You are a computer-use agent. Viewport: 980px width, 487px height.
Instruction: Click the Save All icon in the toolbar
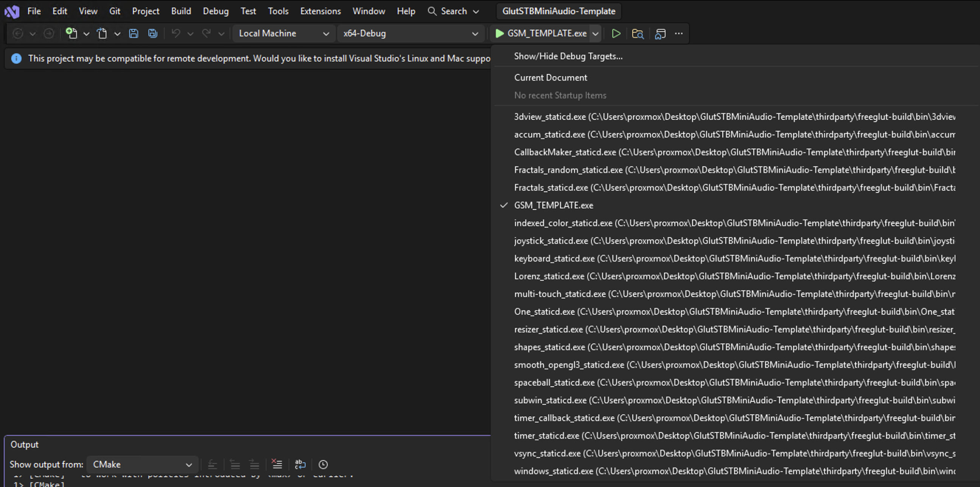(x=152, y=33)
